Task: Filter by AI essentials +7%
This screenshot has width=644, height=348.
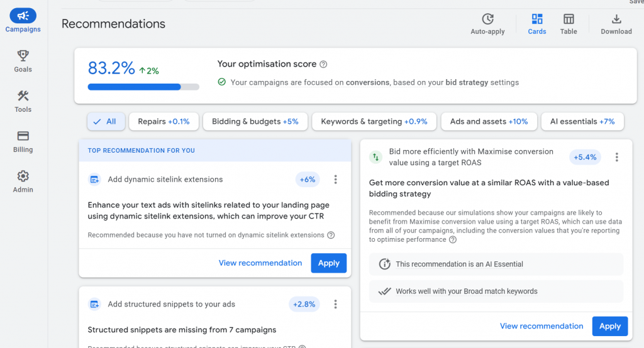Action: click(582, 121)
